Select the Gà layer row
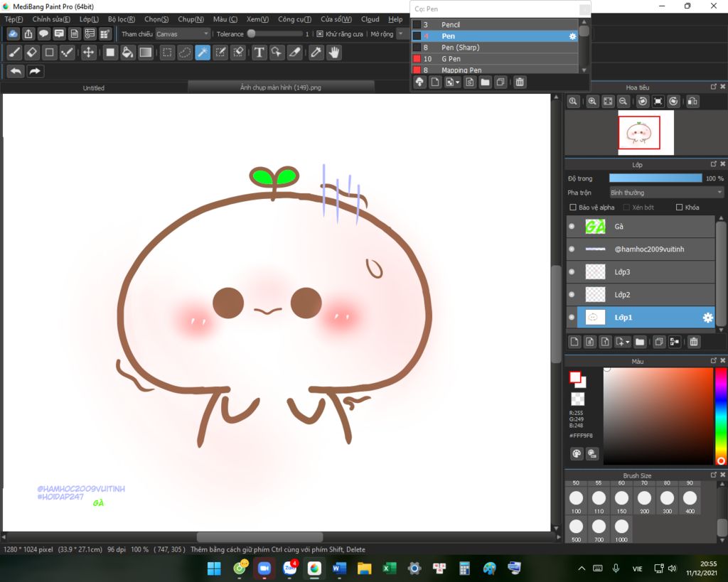728x582 pixels. [641, 227]
